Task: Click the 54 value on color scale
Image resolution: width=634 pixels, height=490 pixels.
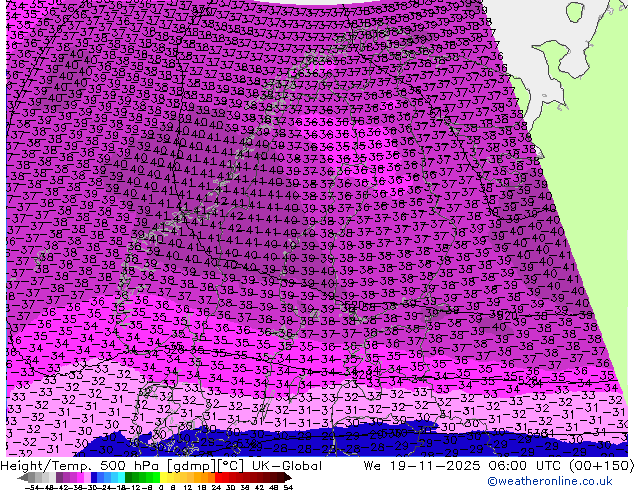Action: [x=287, y=486]
